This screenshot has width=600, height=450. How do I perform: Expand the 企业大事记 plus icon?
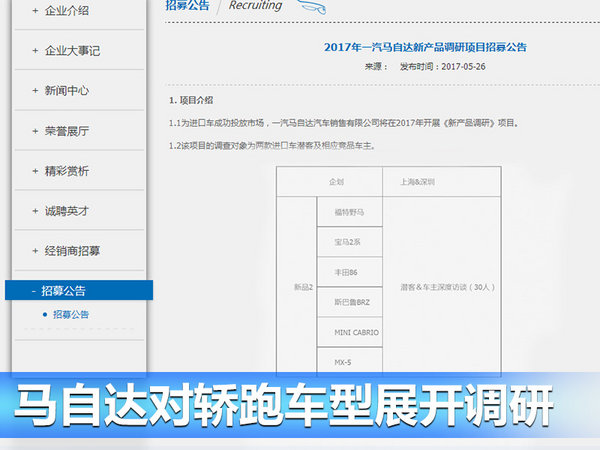coord(35,51)
